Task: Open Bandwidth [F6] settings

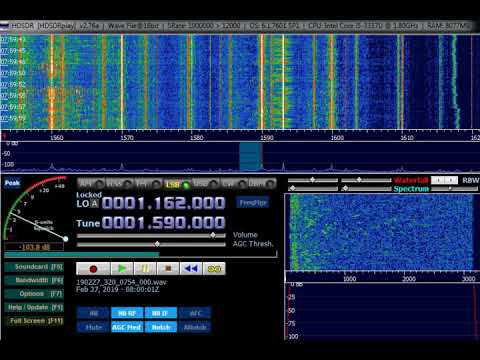Action: tap(34, 280)
